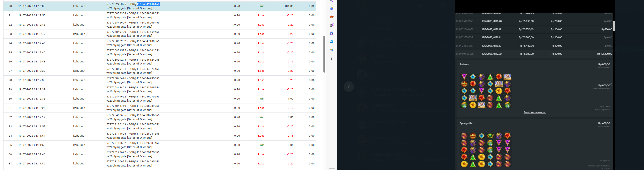644x170 pixels.
Task: Open the Tools toolbox sidebar icon
Action: pyautogui.click(x=331, y=17)
